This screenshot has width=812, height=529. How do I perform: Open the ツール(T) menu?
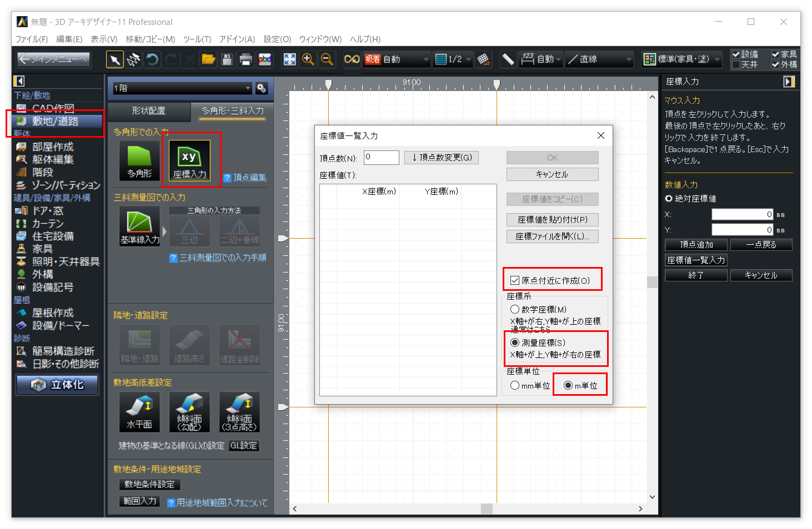tap(197, 39)
